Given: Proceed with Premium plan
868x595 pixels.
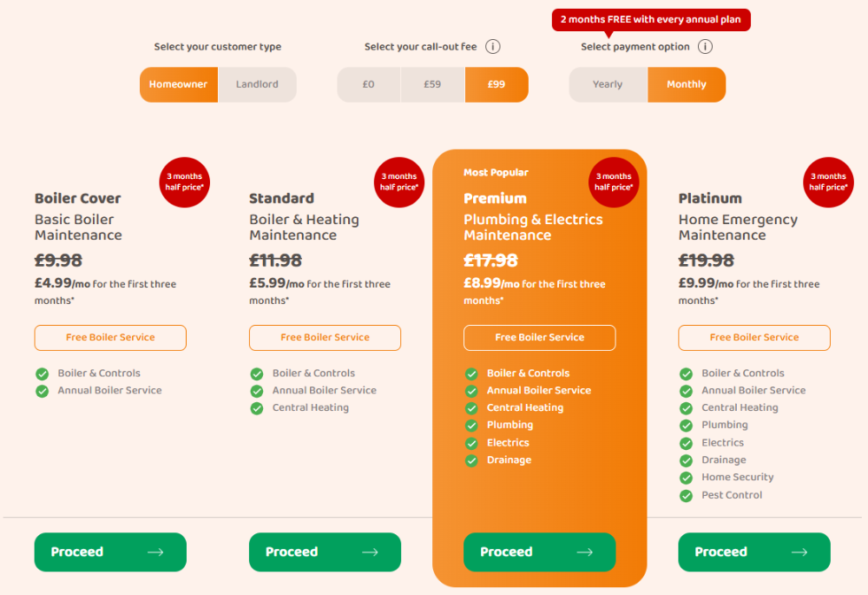Looking at the screenshot, I should pos(539,552).
